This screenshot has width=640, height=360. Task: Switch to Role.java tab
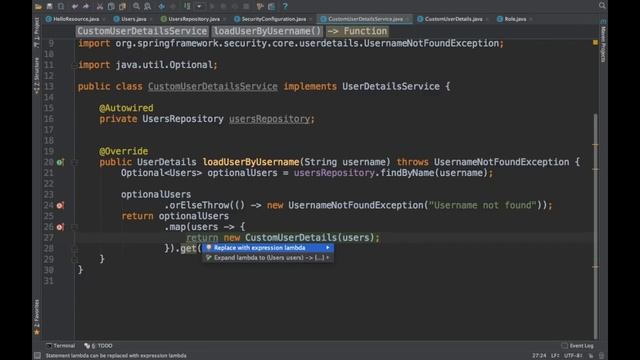pos(515,19)
